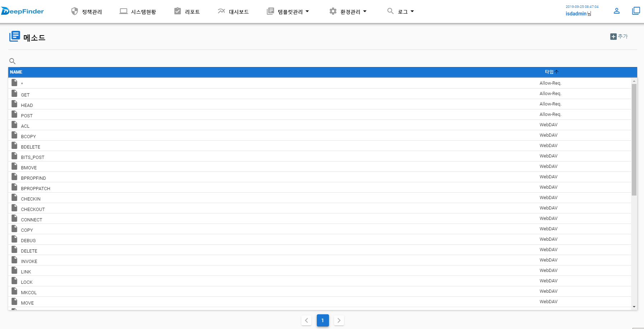Click the laptop icon for 시스템현황
Viewport: 644px width, 329px height.
tap(123, 11)
